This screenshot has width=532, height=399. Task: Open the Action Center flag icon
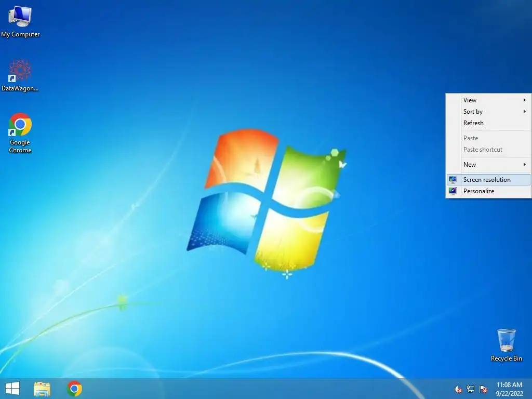pos(483,389)
